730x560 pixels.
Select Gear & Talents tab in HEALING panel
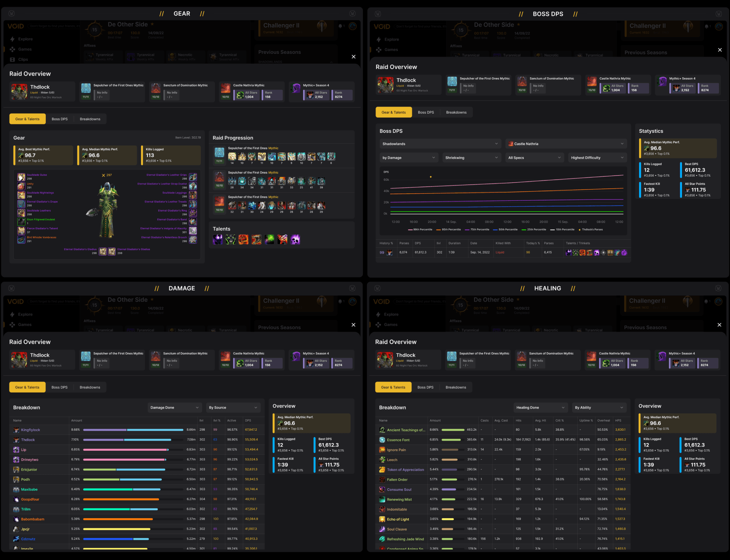[393, 387]
